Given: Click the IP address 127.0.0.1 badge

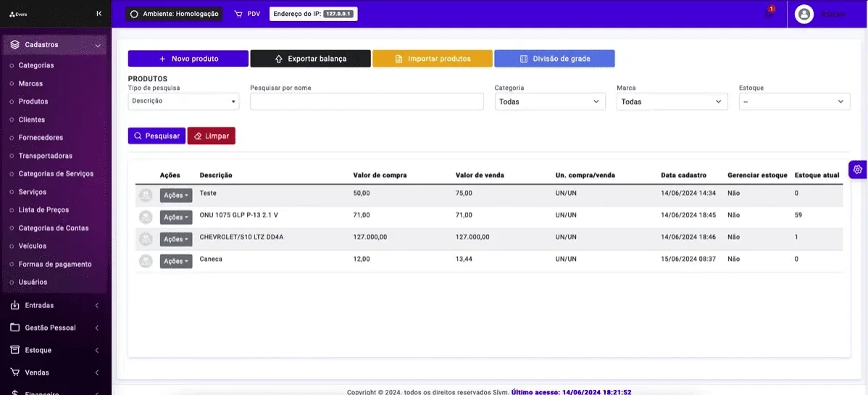Looking at the screenshot, I should (x=338, y=14).
